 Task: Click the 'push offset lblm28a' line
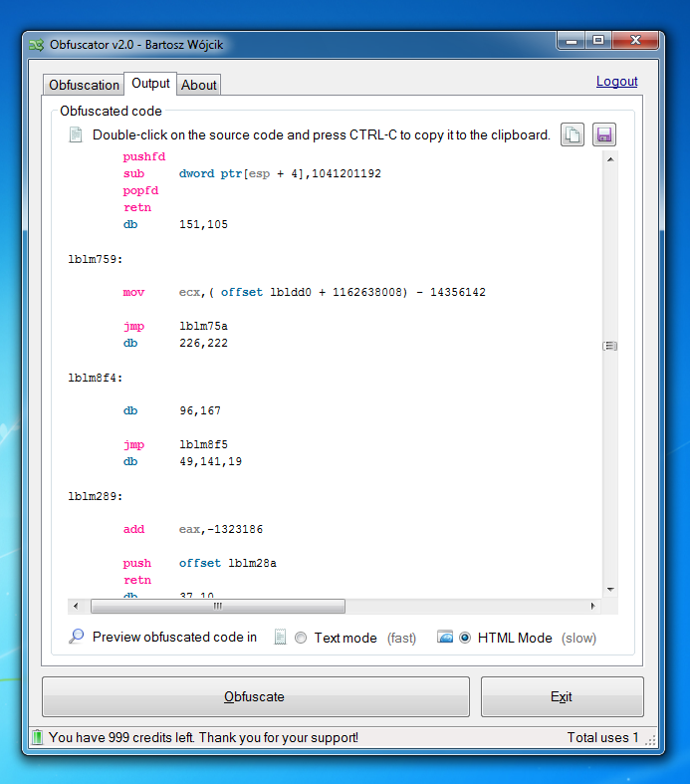pos(200,563)
